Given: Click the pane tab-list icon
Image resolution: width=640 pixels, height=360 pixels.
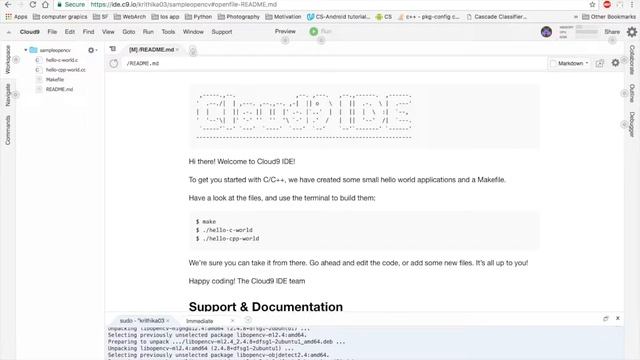Looking at the screenshot, I should coord(113,49).
